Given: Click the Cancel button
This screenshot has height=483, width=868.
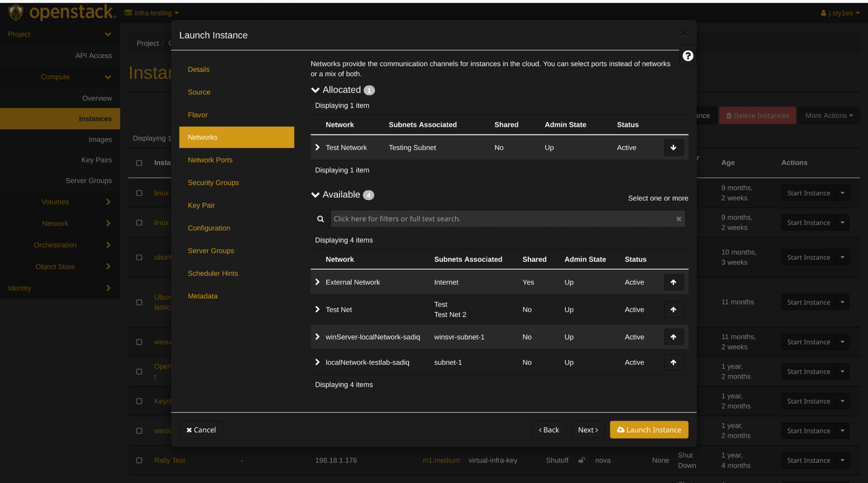Looking at the screenshot, I should point(201,430).
